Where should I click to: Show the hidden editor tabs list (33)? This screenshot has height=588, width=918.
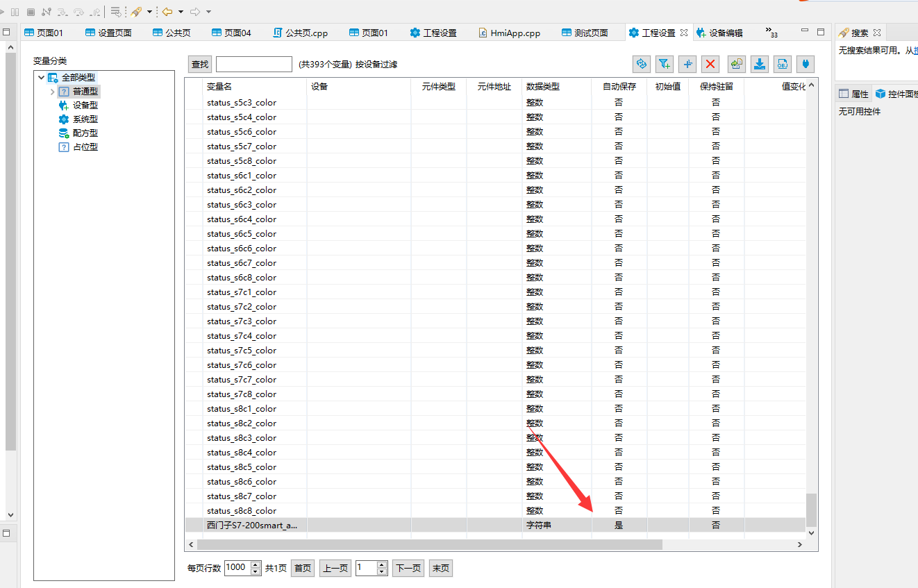[x=771, y=33]
